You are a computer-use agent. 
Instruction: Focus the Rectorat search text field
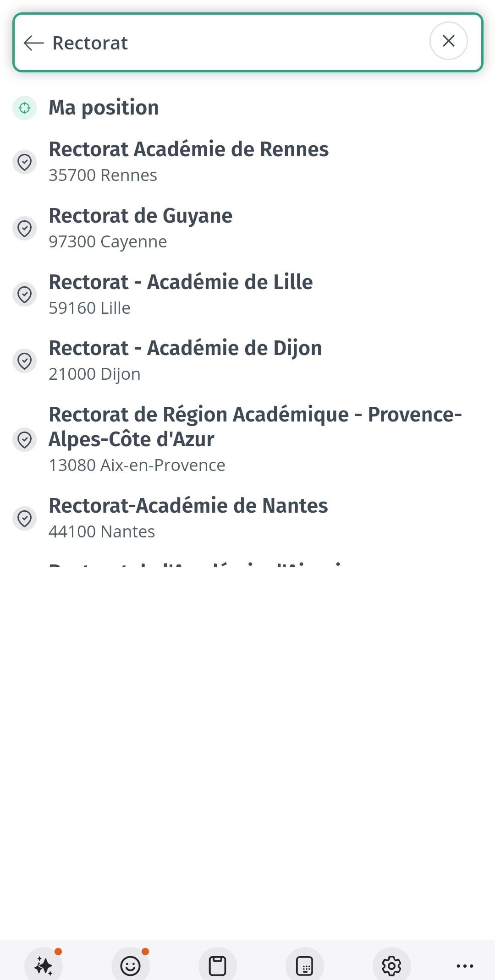(229, 43)
